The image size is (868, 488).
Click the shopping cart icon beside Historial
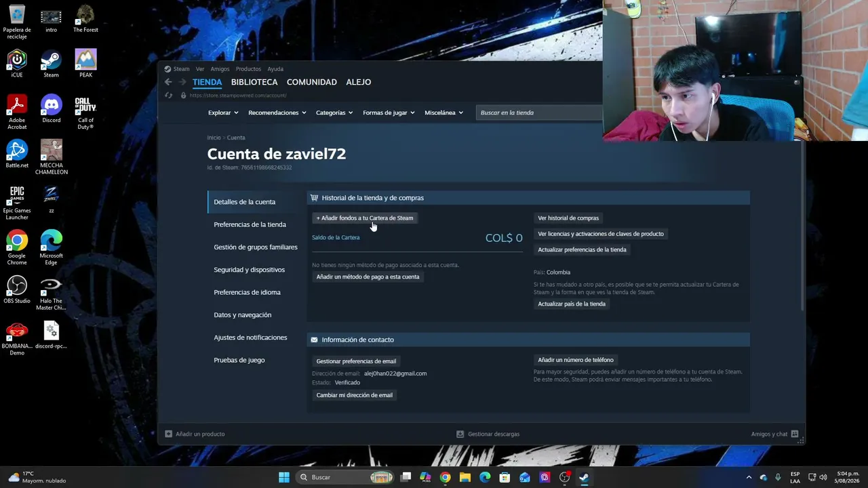(314, 198)
